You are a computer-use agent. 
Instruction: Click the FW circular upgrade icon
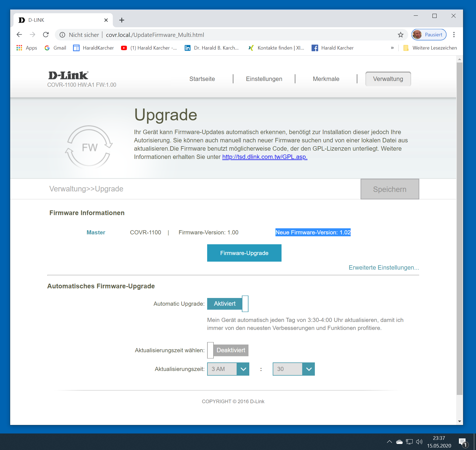89,147
